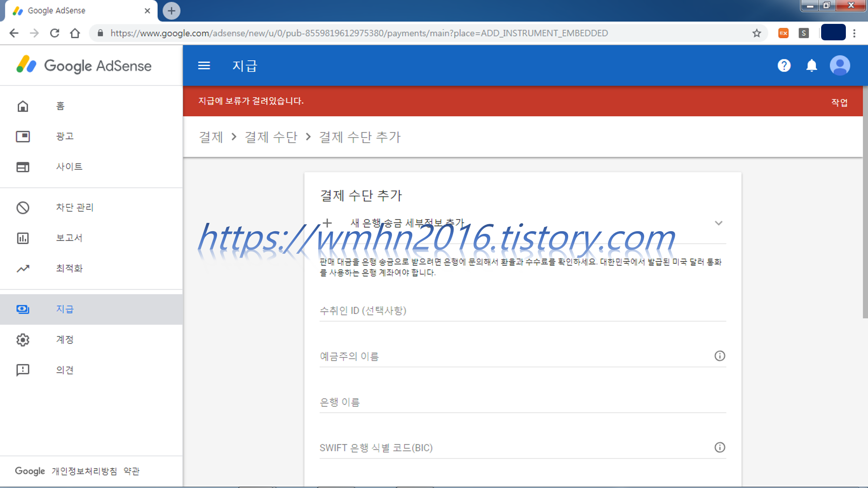Click the Google footer logo link
The height and width of the screenshot is (488, 868).
click(30, 471)
